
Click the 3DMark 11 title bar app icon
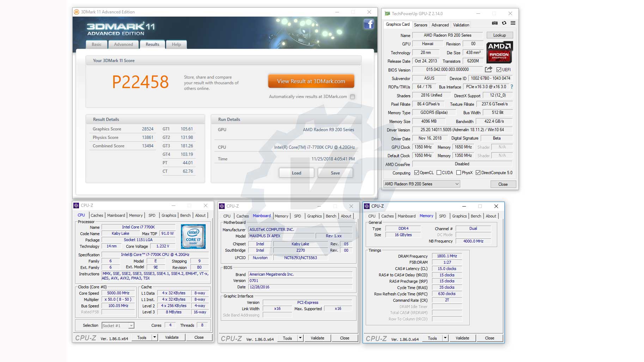[77, 12]
